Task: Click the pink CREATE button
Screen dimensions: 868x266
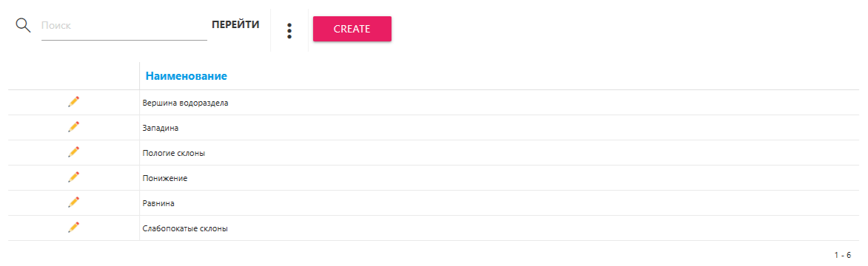Action: pos(352,29)
